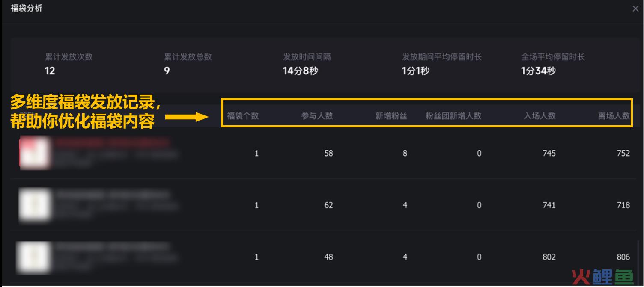
Task: Click the 参与人数 column header
Action: 317,116
